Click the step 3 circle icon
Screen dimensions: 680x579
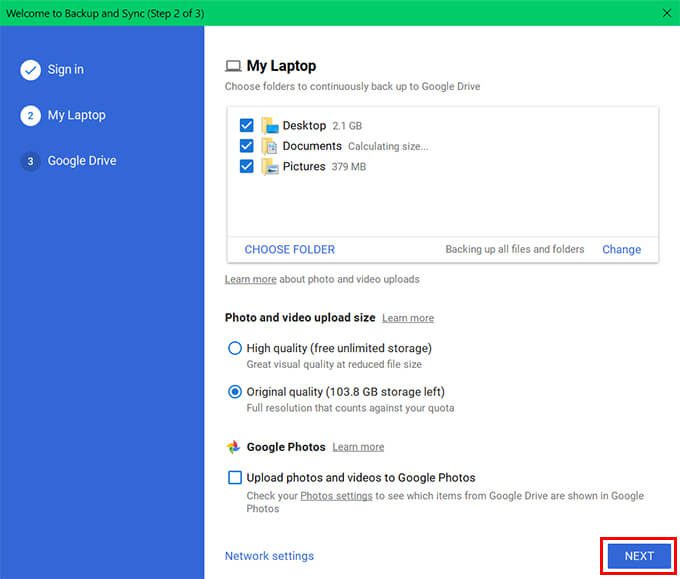click(x=30, y=161)
